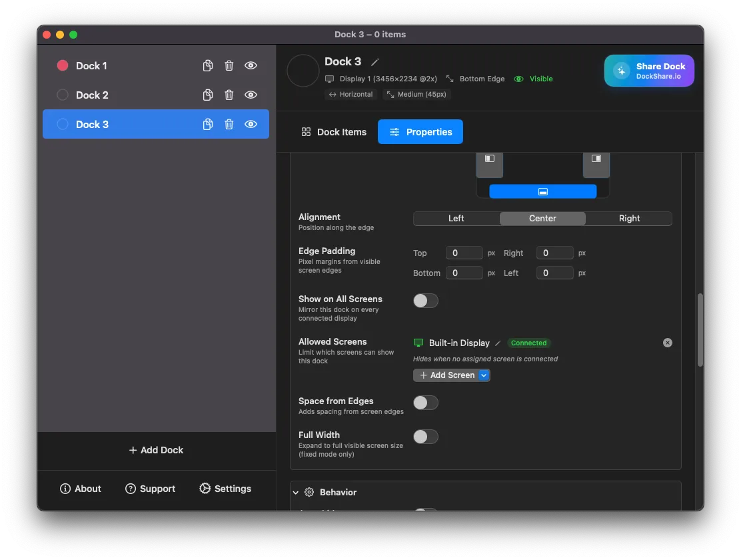Focus the Left edge padding field
The image size is (741, 560).
(x=555, y=273)
